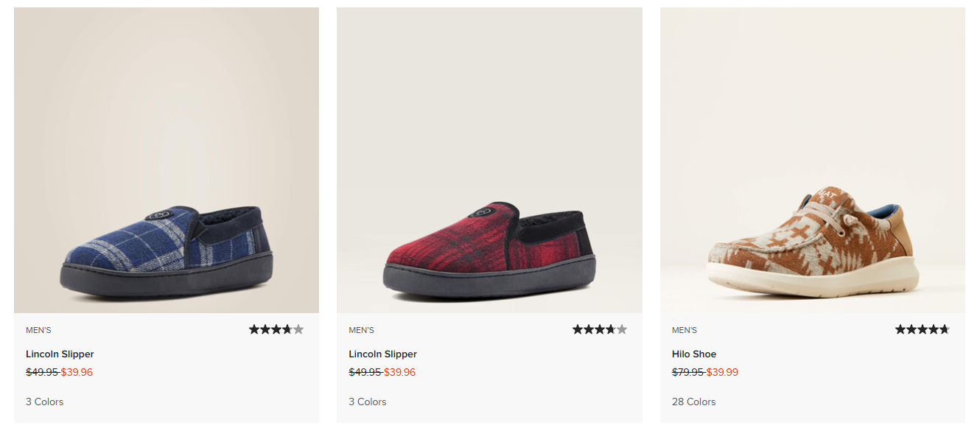Show the 28 Colors for Hilo Shoe
This screenshot has width=980, height=431.
coord(693,402)
